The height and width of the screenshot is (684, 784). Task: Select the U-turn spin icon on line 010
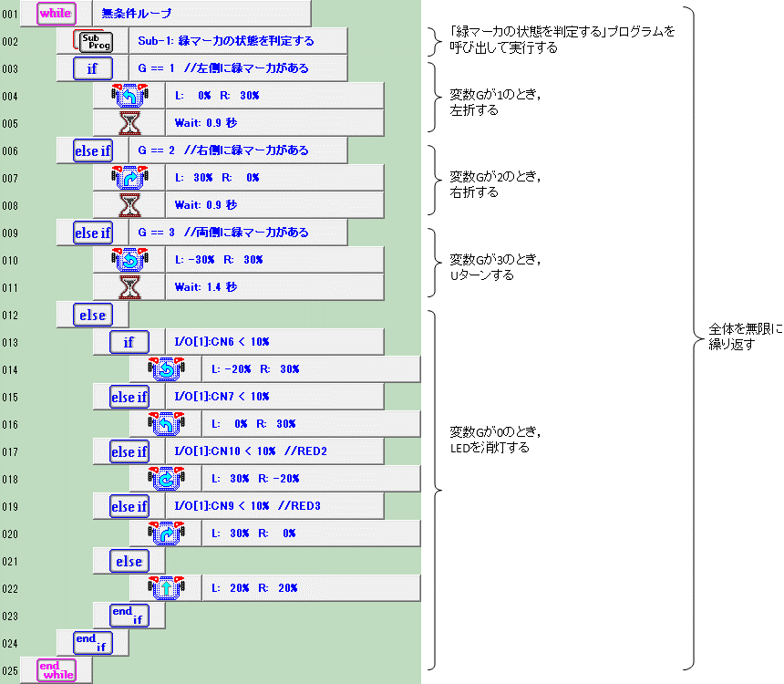click(x=129, y=260)
